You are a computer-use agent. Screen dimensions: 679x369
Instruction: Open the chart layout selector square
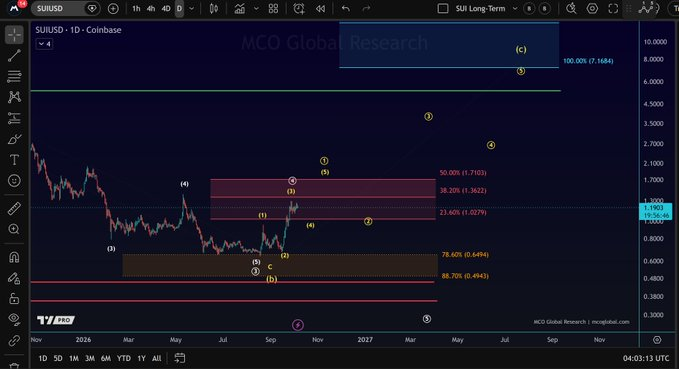[x=443, y=9]
